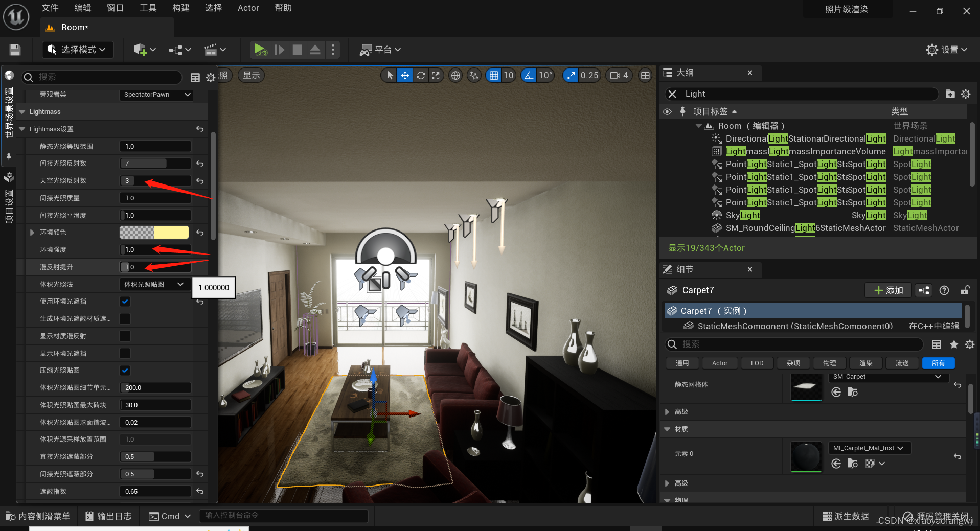Expand the 环境颜色 property row
This screenshot has height=531, width=980.
click(x=32, y=233)
